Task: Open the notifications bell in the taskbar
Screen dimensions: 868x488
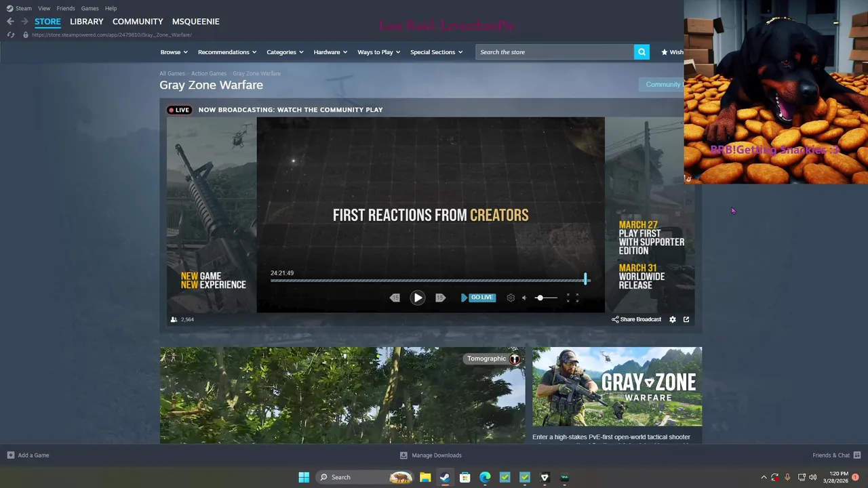Action: [856, 477]
